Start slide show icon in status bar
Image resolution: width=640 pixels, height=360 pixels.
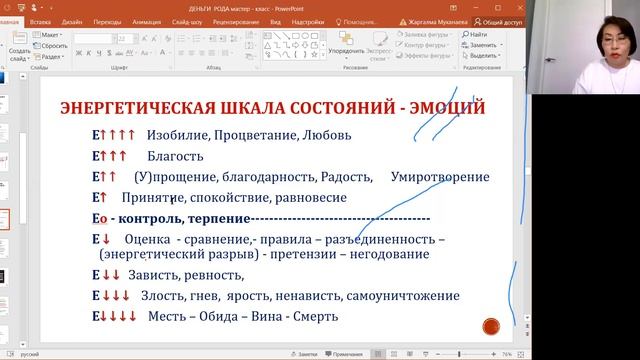[426, 354]
